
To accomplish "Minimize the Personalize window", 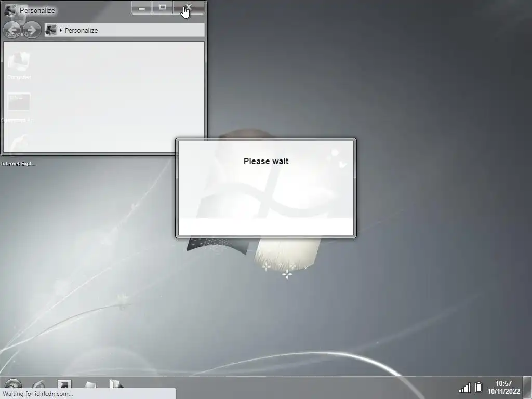I will tap(142, 8).
